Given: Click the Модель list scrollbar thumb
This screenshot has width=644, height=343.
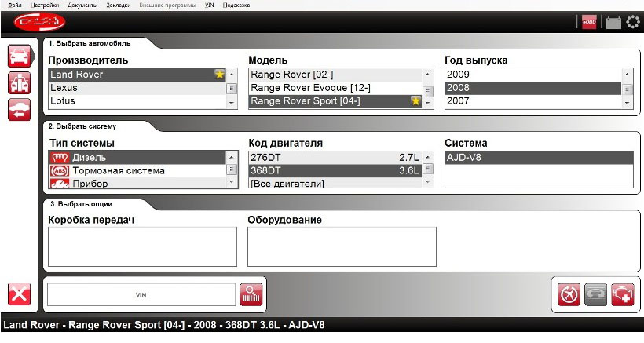Looking at the screenshot, I should click(427, 92).
